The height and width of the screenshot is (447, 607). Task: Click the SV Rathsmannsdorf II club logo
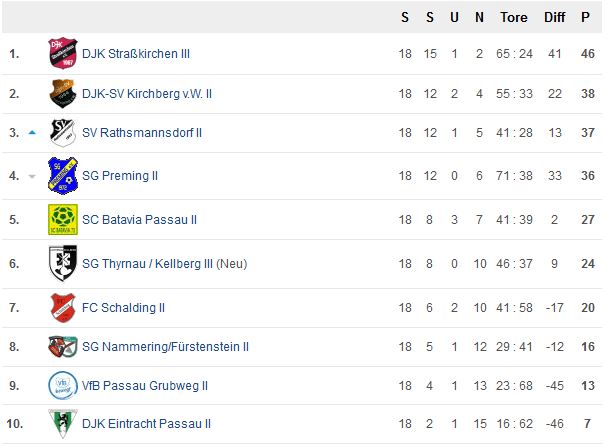[x=63, y=133]
